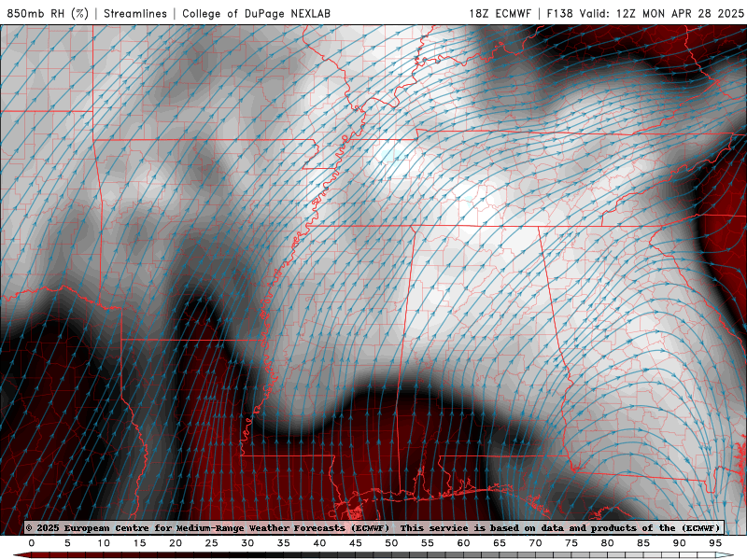The image size is (747, 560).
Task: Click the "25" value on color scale
Action: coord(212,543)
